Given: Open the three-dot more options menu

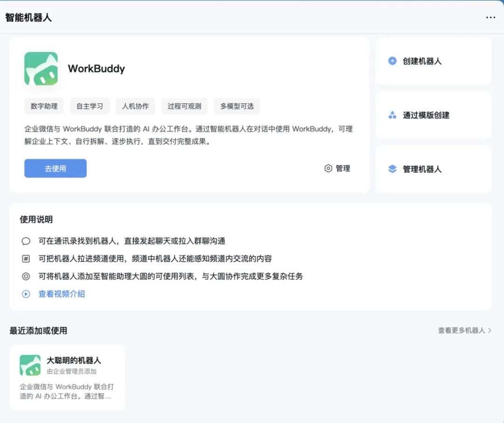Looking at the screenshot, I should pos(490,17).
